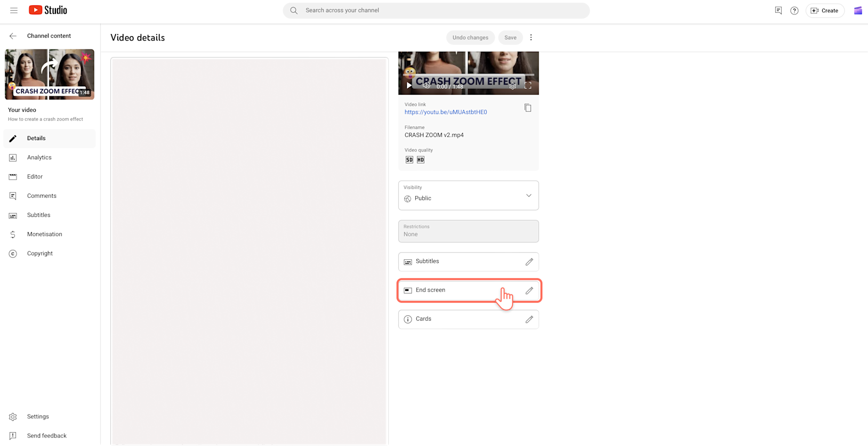Click the Undo changes button
Screen dimensions: 868x446
[470, 37]
